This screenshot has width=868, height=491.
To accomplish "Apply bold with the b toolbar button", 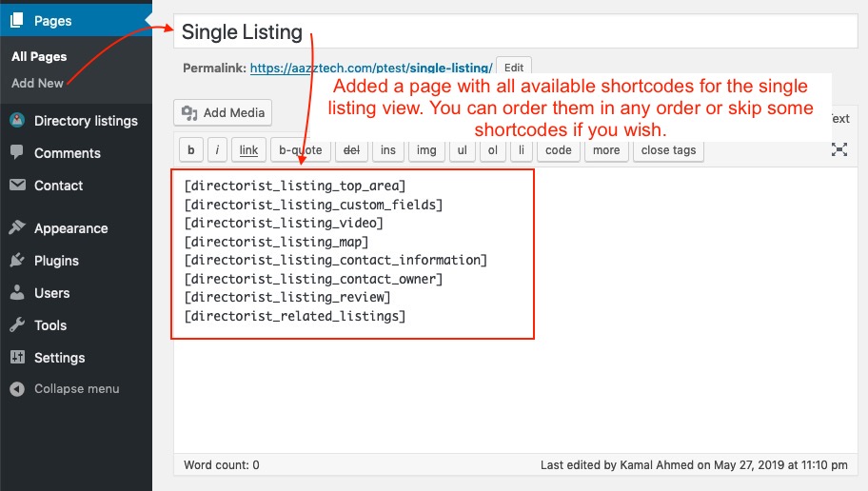I will tap(191, 150).
